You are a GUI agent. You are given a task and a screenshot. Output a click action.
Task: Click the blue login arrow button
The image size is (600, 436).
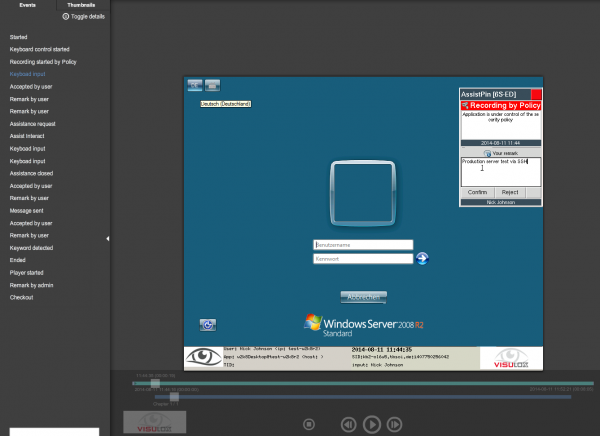coord(422,259)
